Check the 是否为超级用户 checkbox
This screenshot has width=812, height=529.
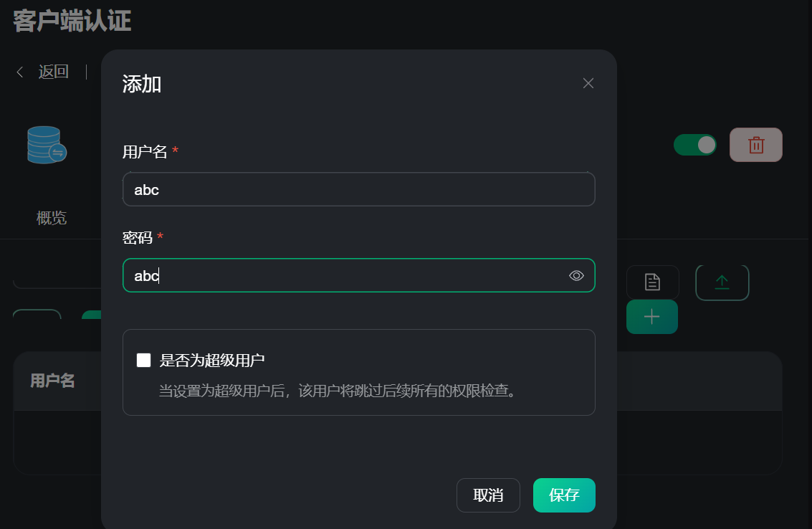pyautogui.click(x=143, y=360)
